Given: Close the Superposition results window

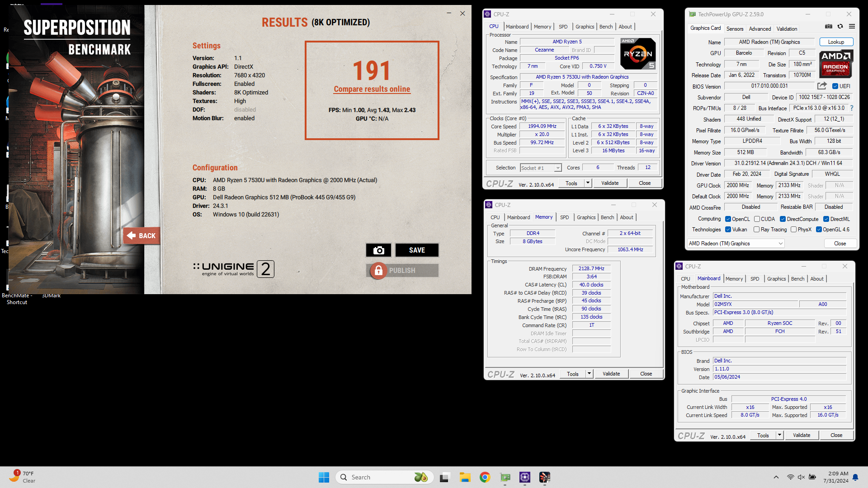Looking at the screenshot, I should pos(462,14).
